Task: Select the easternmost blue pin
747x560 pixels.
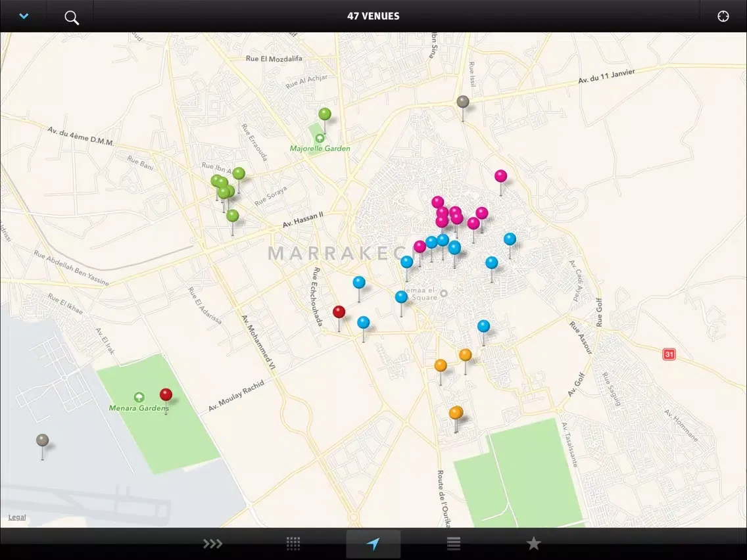Action: click(x=510, y=239)
